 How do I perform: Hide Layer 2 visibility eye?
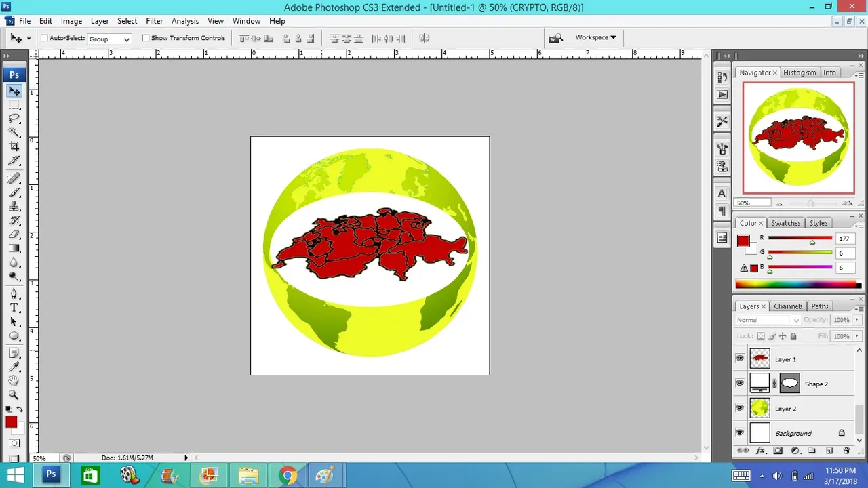tap(740, 408)
